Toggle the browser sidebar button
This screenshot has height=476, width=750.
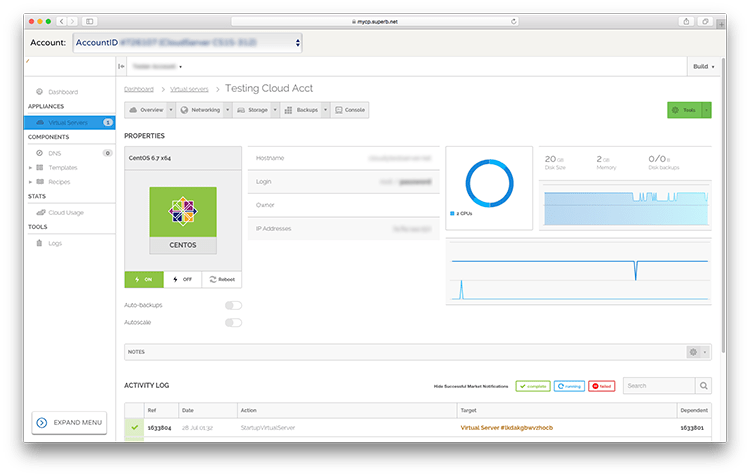point(89,22)
